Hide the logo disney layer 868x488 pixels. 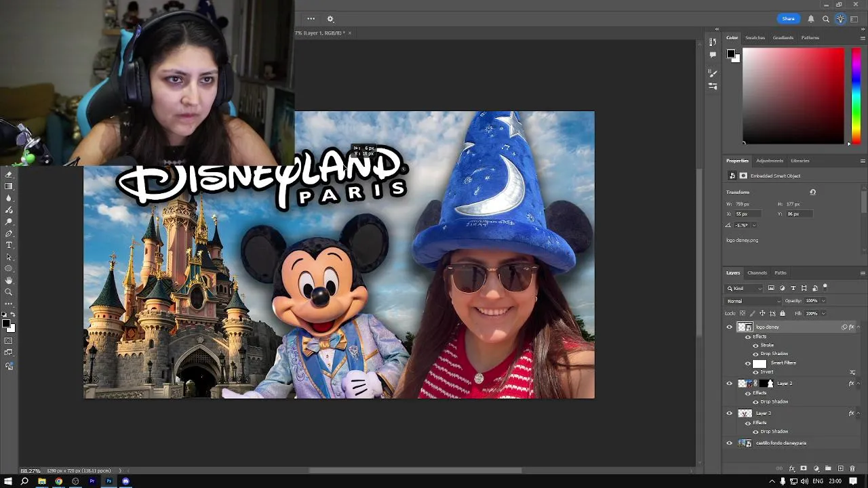pyautogui.click(x=730, y=327)
